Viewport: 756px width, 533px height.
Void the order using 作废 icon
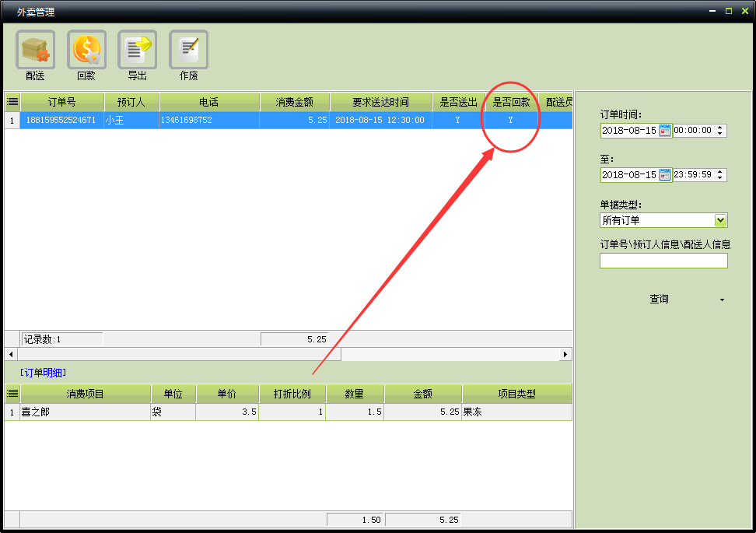188,50
